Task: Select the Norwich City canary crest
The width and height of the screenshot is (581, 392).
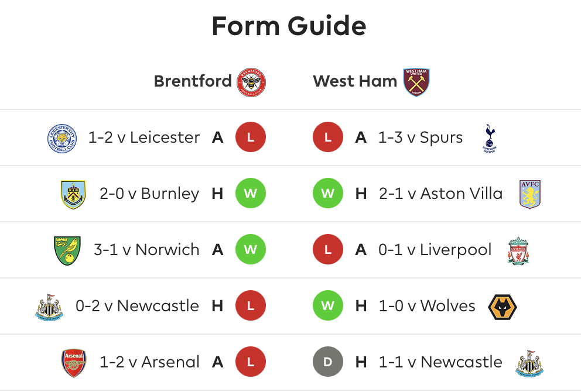Action: pyautogui.click(x=67, y=250)
